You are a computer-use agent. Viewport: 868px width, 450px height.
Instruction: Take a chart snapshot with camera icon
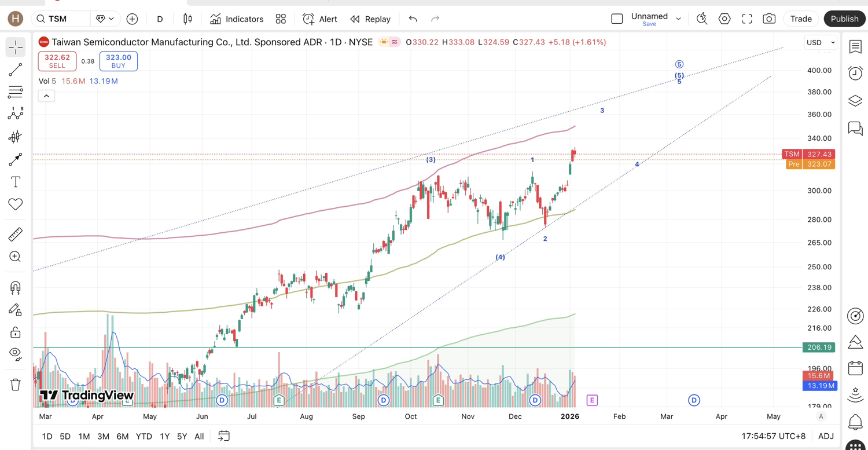pyautogui.click(x=769, y=19)
